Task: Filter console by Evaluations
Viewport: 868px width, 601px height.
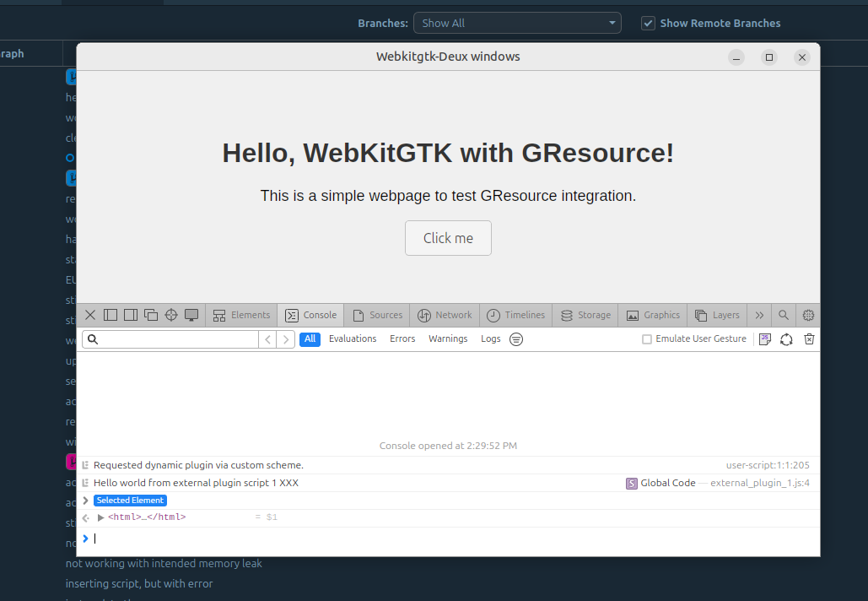Action: 353,339
